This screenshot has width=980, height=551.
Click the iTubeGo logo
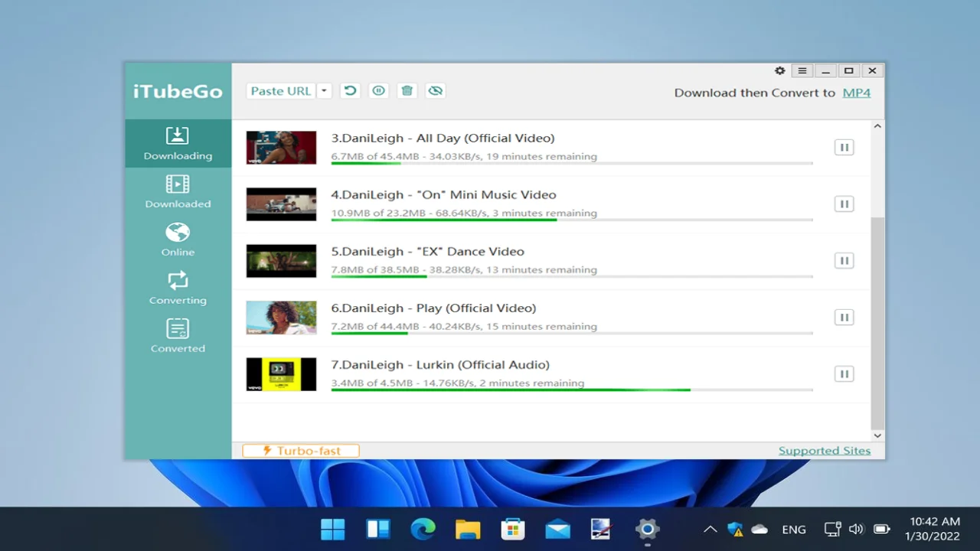(x=178, y=92)
